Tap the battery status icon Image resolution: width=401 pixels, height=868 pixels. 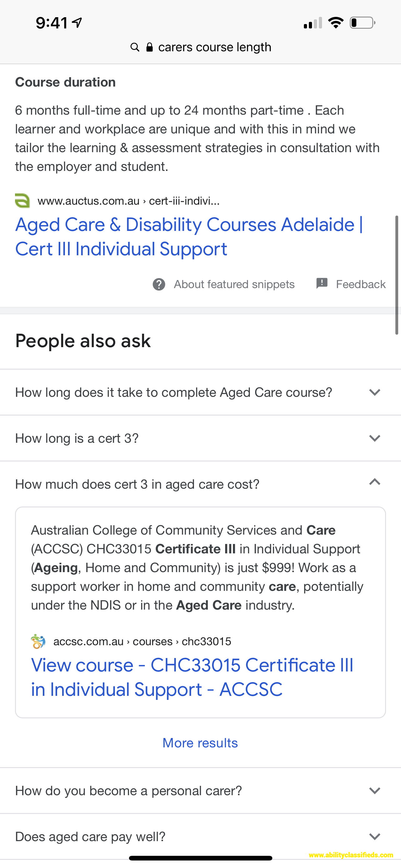(x=363, y=22)
